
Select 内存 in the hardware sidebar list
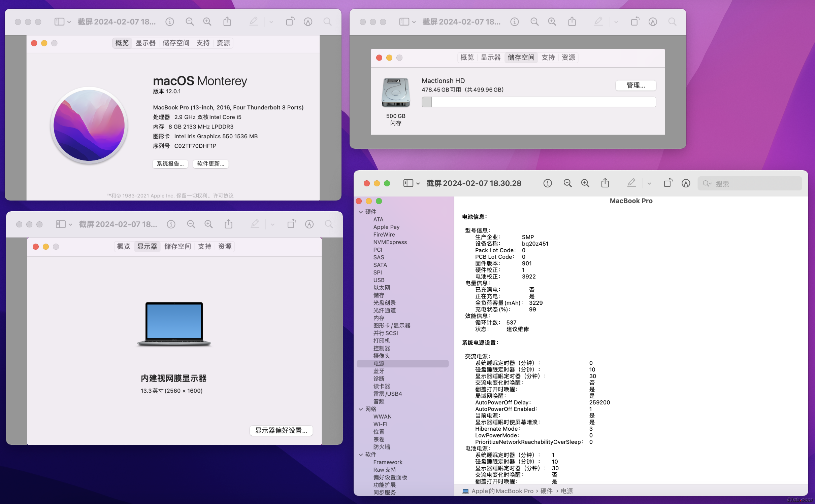[379, 318]
